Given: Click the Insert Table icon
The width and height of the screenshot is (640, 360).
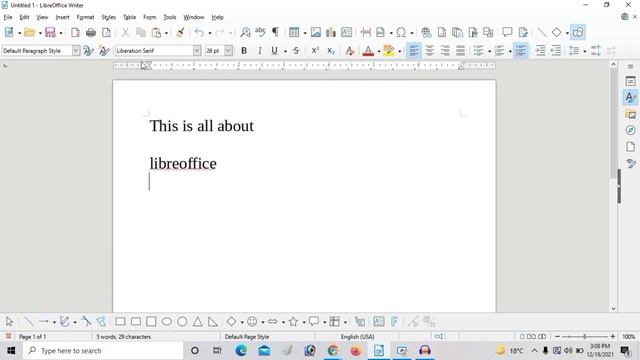Looking at the screenshot, I should pos(294,32).
